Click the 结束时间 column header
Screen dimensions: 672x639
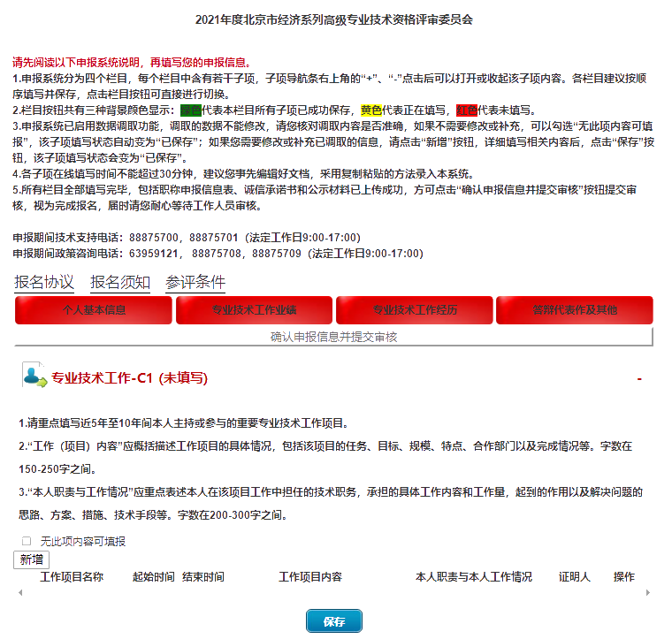tap(203, 577)
